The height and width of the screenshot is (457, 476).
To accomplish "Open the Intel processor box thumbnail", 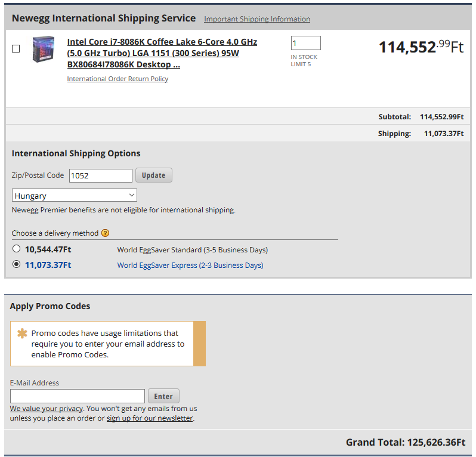I will tap(44, 49).
